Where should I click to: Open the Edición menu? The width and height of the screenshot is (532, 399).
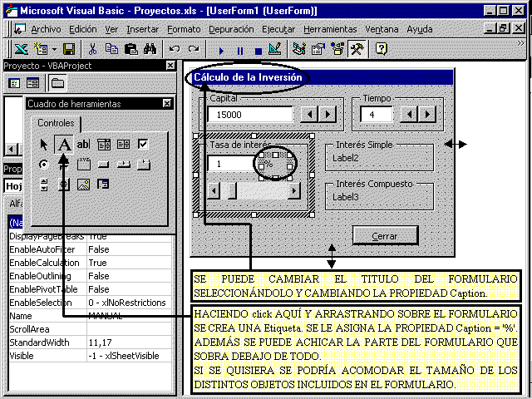coord(83,30)
